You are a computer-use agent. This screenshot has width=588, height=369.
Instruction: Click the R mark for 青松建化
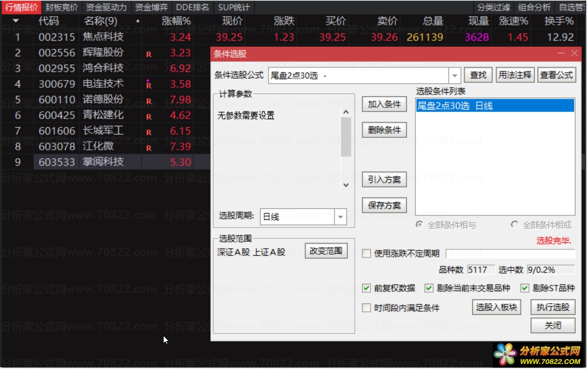point(149,117)
